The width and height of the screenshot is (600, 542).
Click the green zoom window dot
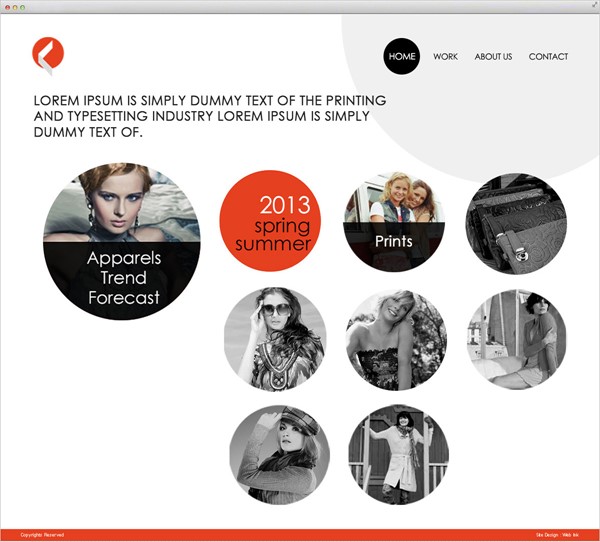click(23, 7)
